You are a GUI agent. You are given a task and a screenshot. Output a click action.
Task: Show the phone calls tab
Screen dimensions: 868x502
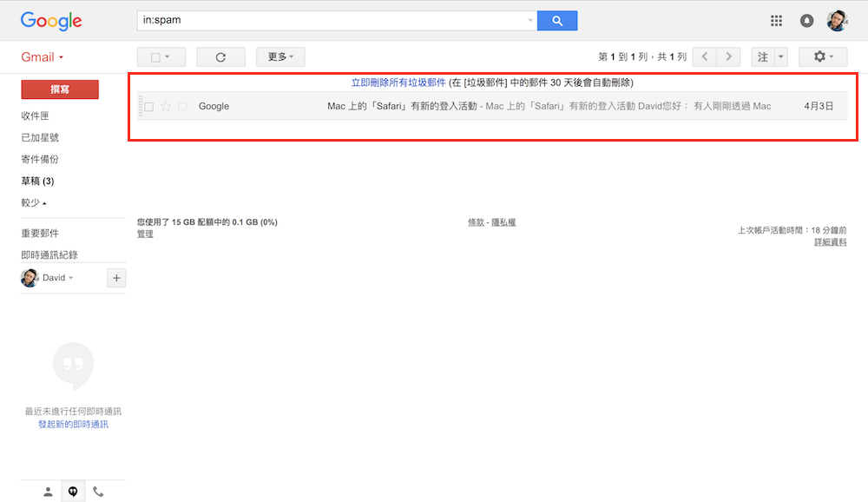[98, 492]
